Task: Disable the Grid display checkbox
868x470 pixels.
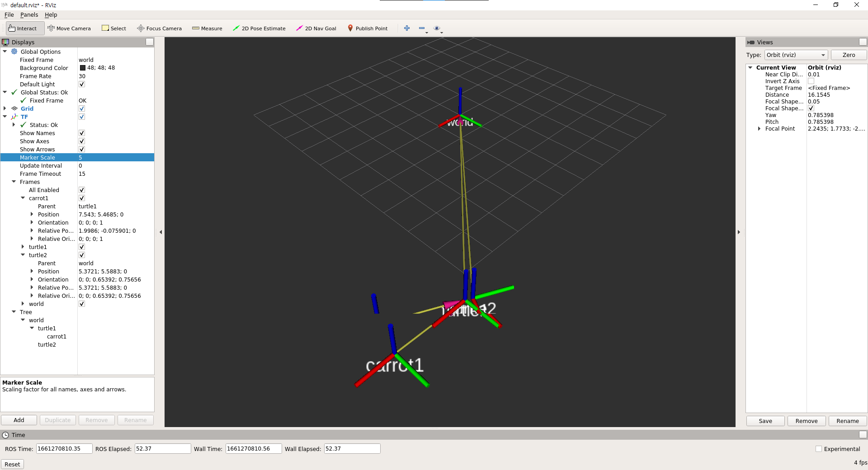Action: coord(82,108)
